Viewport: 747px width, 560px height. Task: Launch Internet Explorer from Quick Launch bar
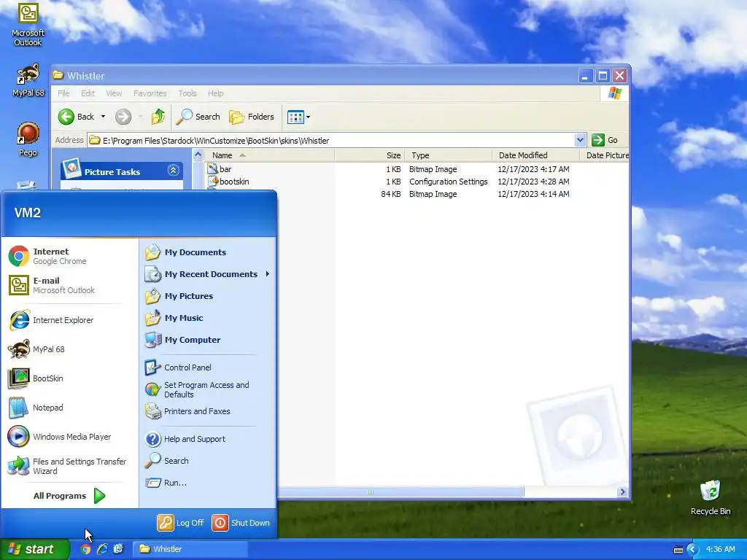[102, 549]
